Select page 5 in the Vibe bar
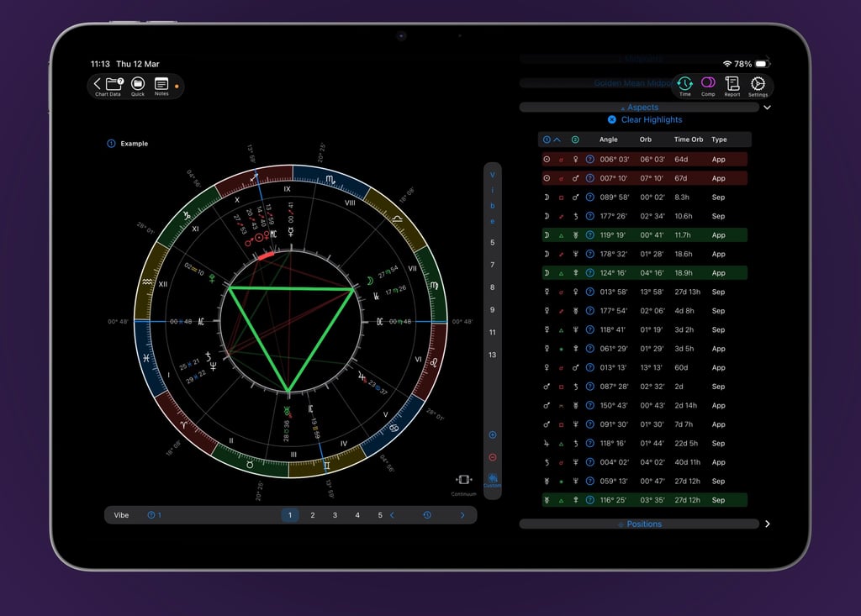861x616 pixels. pos(380,515)
